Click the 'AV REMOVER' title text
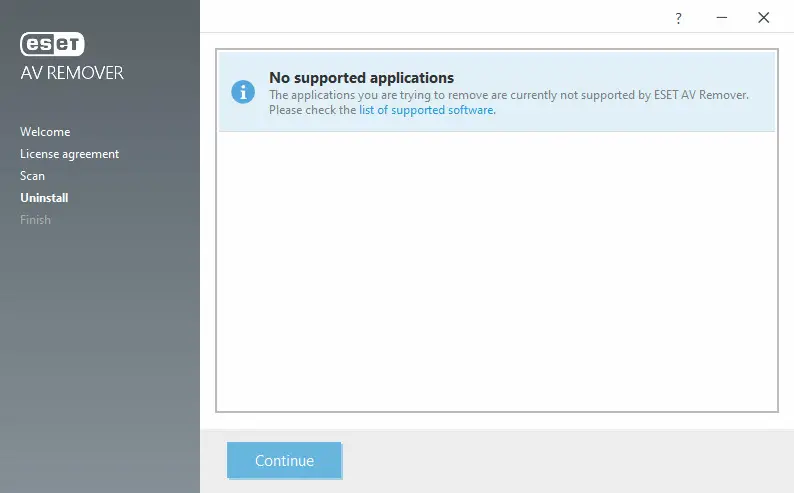The width and height of the screenshot is (794, 493). [72, 73]
